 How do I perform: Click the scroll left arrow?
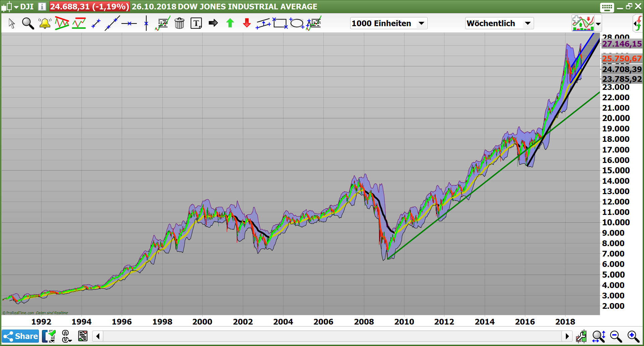point(98,336)
